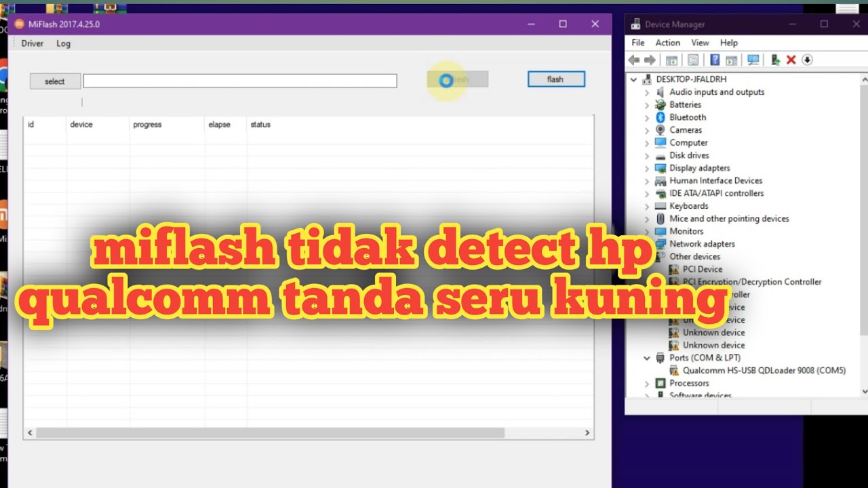Open the Driver menu in MiFlash
The image size is (868, 488).
click(32, 43)
